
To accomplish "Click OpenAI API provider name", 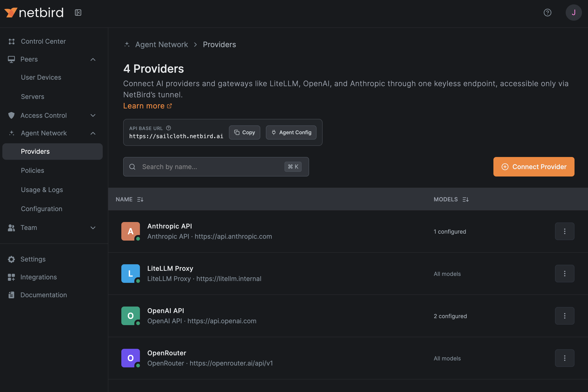I will point(166,310).
